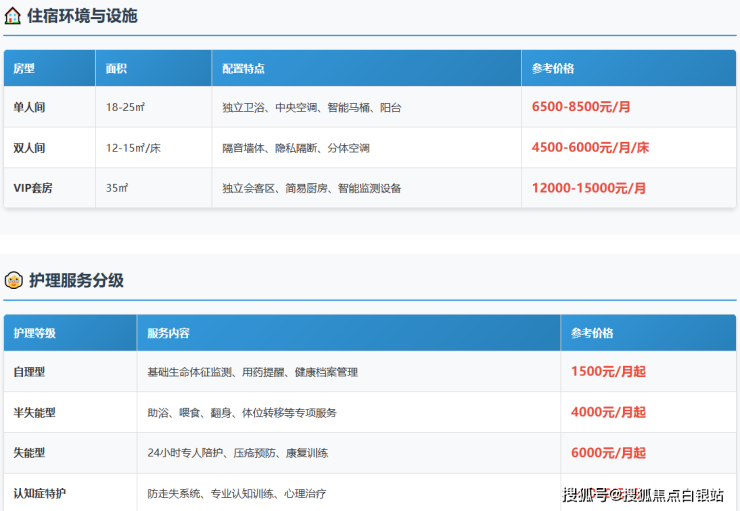Screen dimensions: 740x511
Task: Click the 护理等级 column header
Action: 35,333
